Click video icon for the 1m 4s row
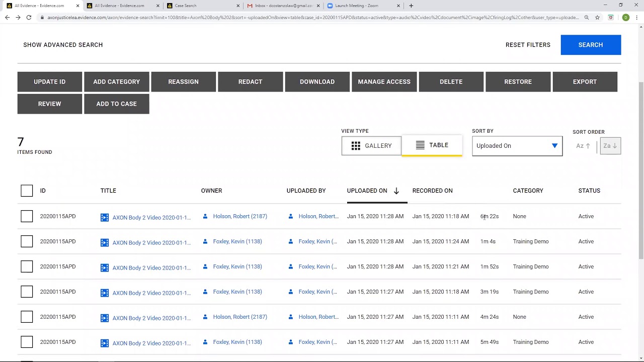The width and height of the screenshot is (644, 362). tap(105, 242)
